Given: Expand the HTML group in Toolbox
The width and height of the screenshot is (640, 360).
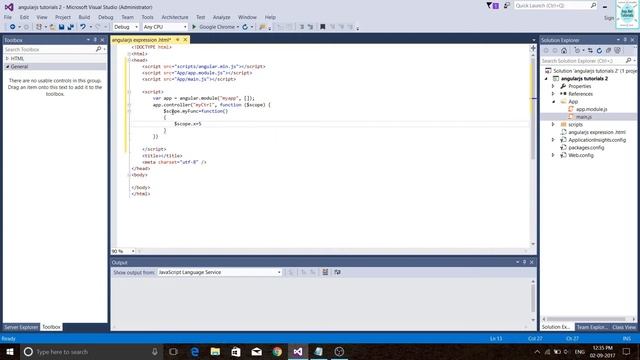Looking at the screenshot, I should [x=7, y=58].
